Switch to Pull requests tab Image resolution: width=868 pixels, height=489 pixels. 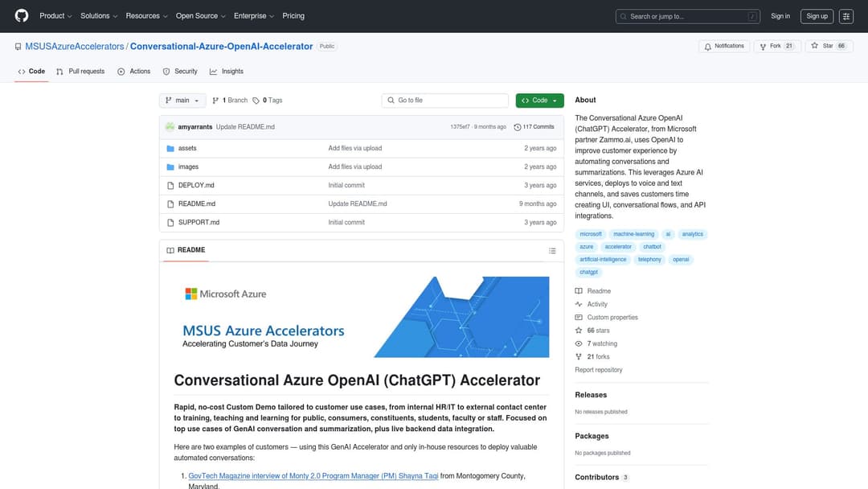[80, 72]
